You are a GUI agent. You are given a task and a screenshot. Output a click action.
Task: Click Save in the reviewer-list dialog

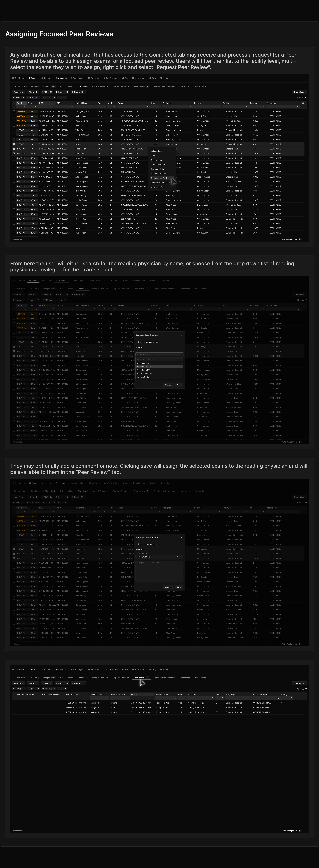tap(179, 385)
